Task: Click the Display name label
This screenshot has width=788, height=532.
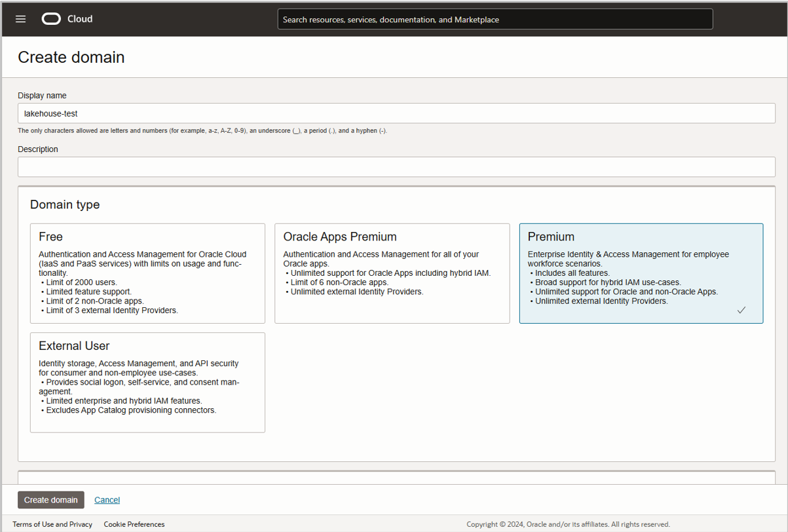Action: coord(42,96)
